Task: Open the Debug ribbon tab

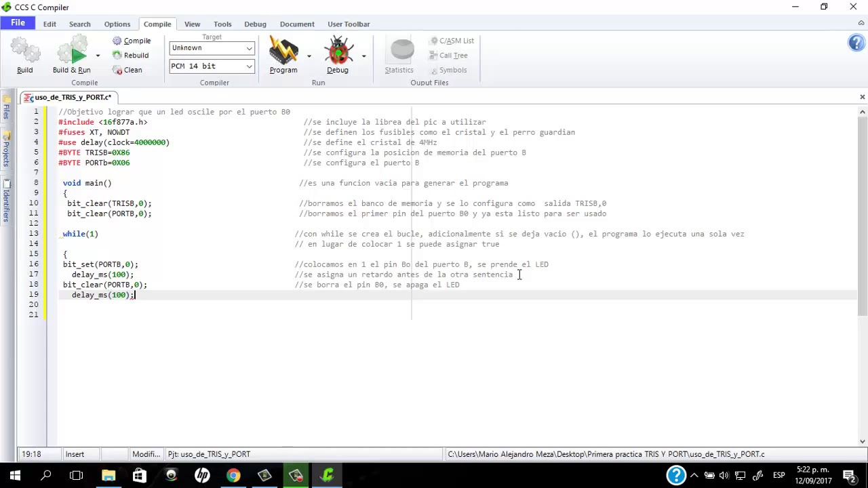Action: click(x=255, y=24)
